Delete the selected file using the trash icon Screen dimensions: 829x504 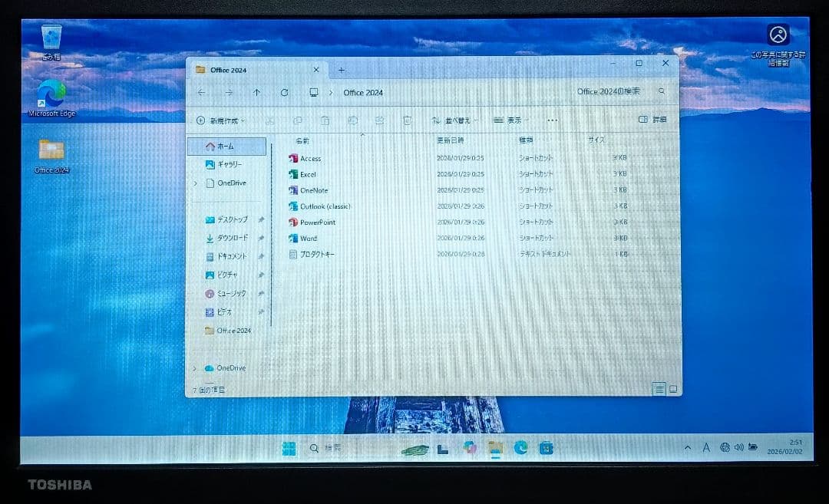pos(407,120)
